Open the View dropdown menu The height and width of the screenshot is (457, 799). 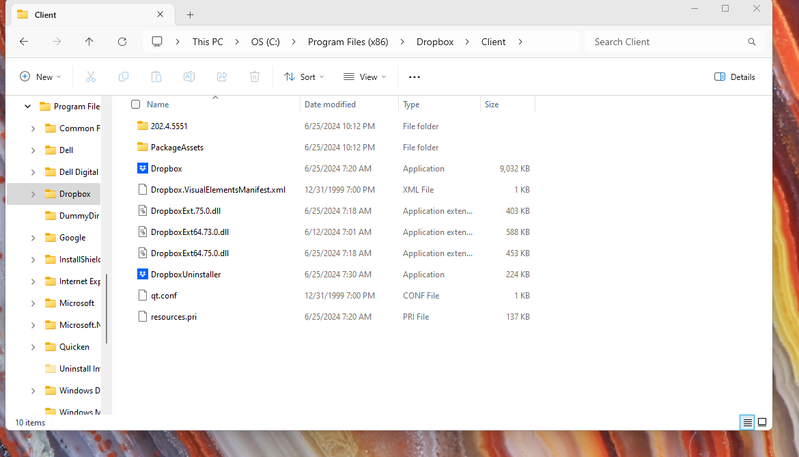[365, 77]
